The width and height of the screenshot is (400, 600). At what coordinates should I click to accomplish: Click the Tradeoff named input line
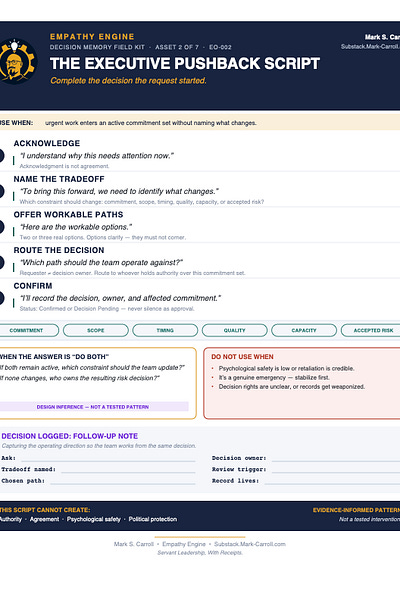coord(128,470)
